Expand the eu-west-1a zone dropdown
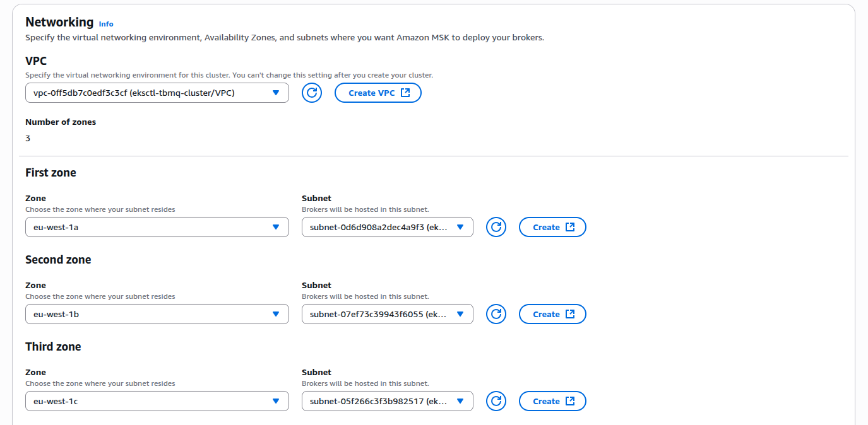Image resolution: width=868 pixels, height=425 pixels. click(x=157, y=227)
